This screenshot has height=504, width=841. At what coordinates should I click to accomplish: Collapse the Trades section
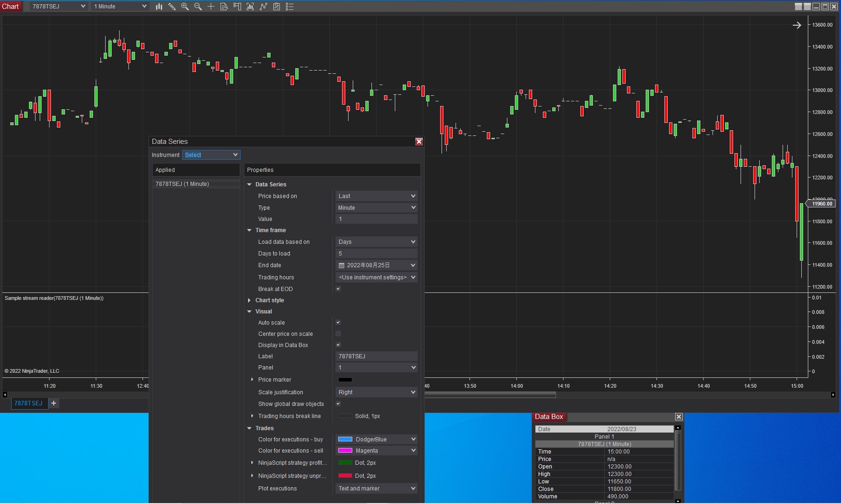point(249,428)
